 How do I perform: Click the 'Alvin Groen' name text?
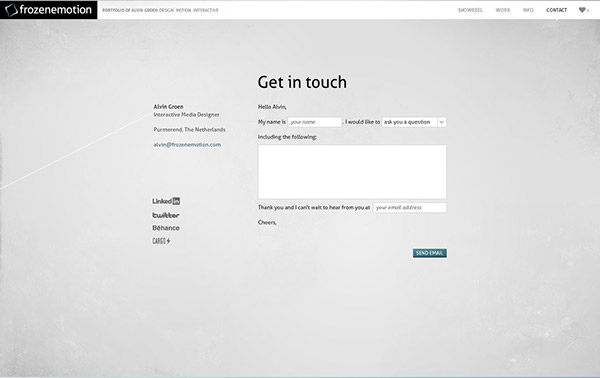(168, 106)
